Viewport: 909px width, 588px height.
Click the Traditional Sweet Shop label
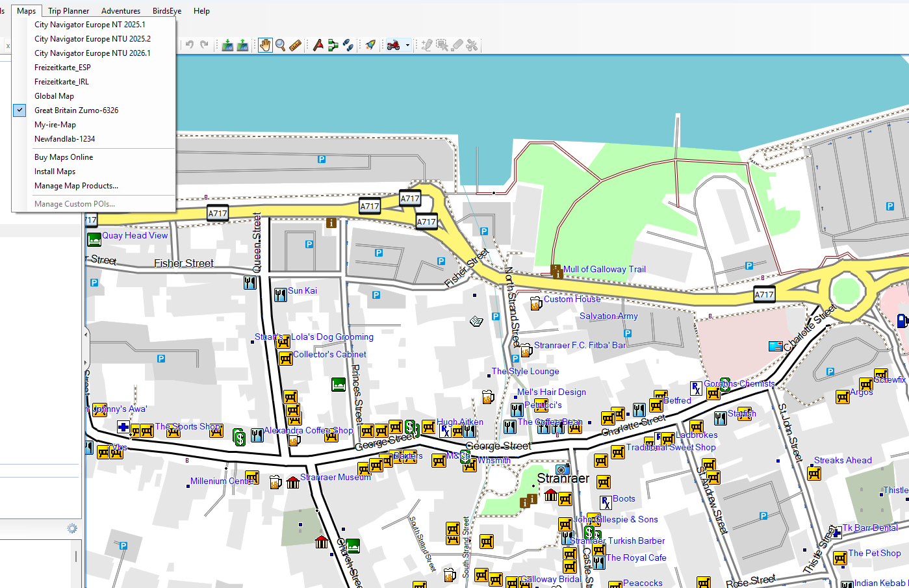click(671, 447)
